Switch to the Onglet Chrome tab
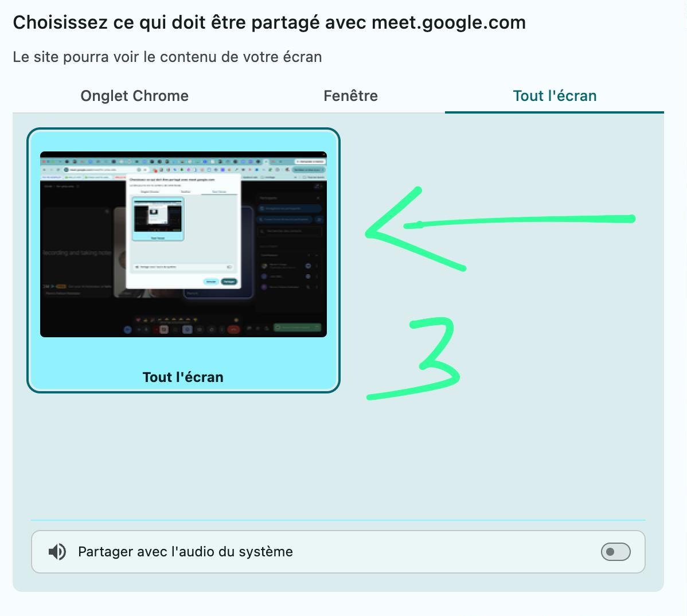Screen dimensions: 687x616 [135, 96]
